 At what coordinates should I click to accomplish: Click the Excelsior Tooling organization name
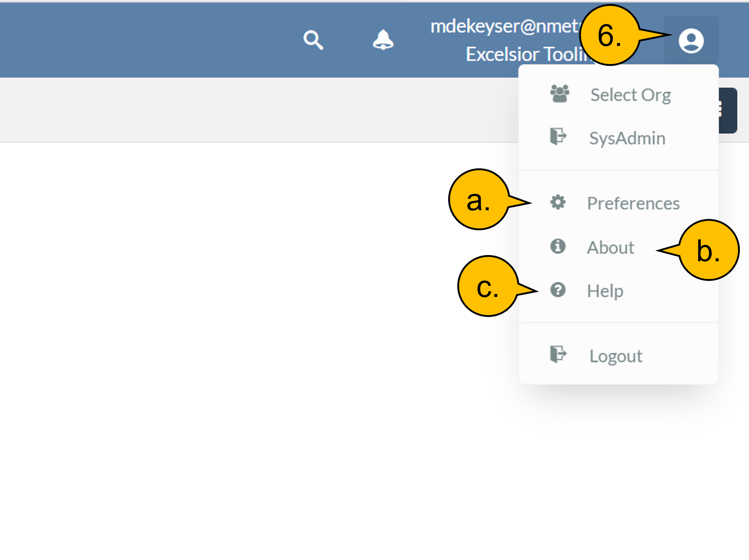[x=525, y=54]
